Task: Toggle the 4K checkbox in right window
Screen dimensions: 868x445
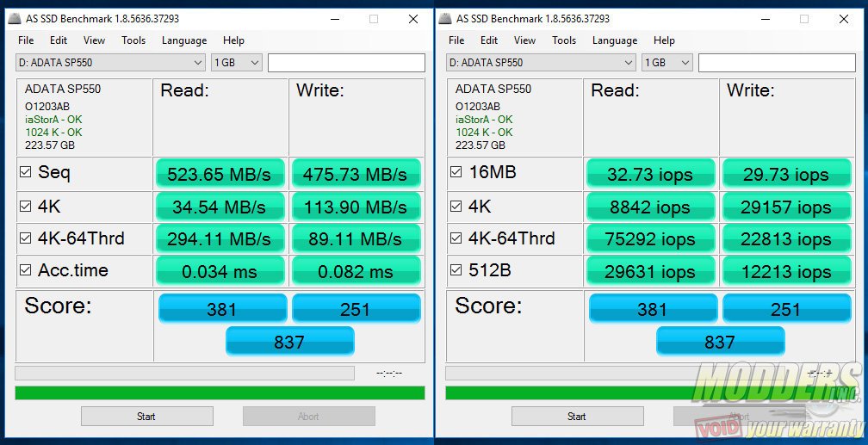Action: click(456, 207)
